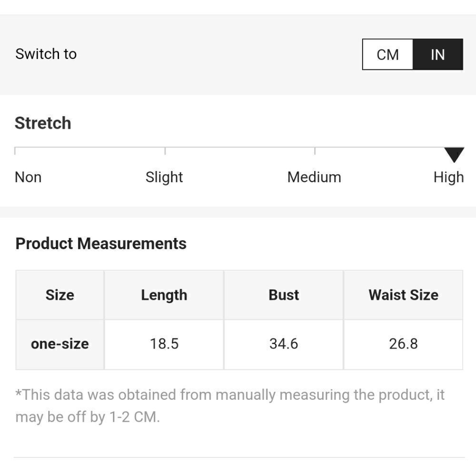The image size is (476, 476).
Task: Click the Size column header
Action: click(x=60, y=295)
